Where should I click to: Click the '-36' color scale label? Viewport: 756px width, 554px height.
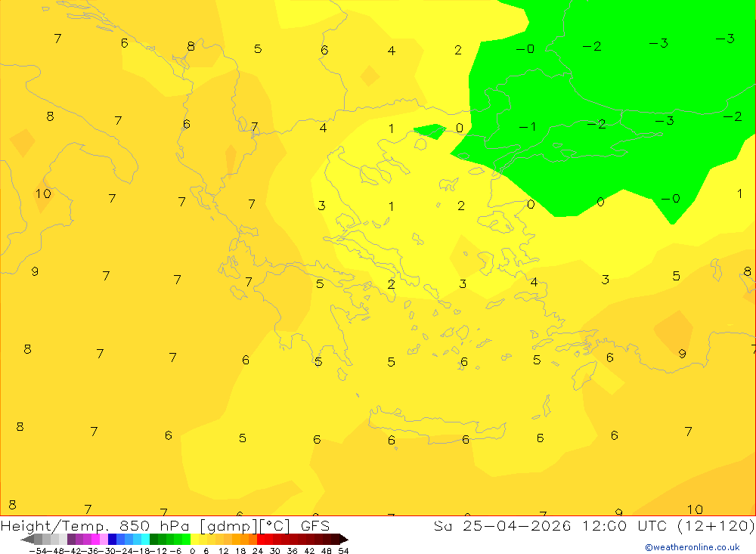pyautogui.click(x=90, y=551)
